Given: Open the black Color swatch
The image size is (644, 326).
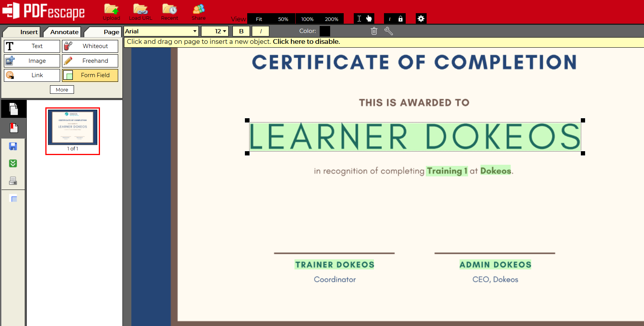Looking at the screenshot, I should point(325,31).
